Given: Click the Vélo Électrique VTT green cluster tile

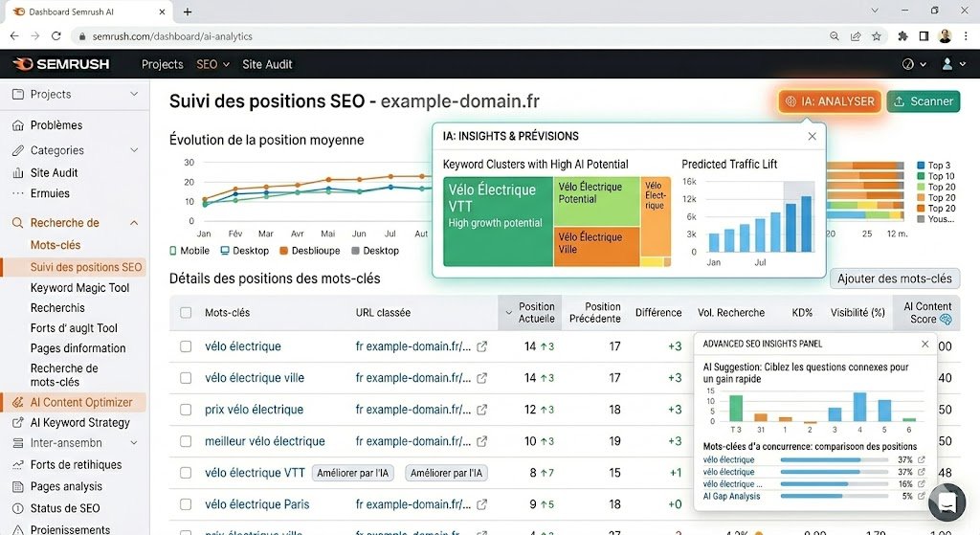Looking at the screenshot, I should [x=498, y=221].
